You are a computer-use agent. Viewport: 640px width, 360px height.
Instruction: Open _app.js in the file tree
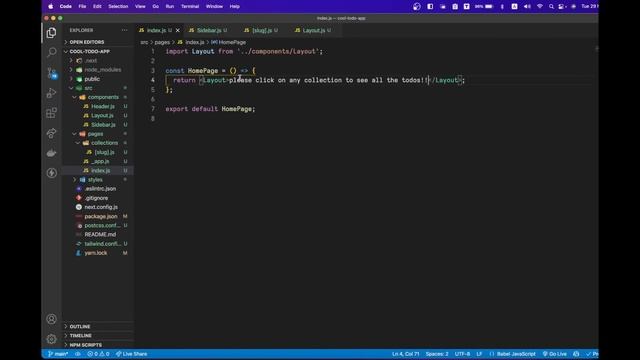point(98,161)
